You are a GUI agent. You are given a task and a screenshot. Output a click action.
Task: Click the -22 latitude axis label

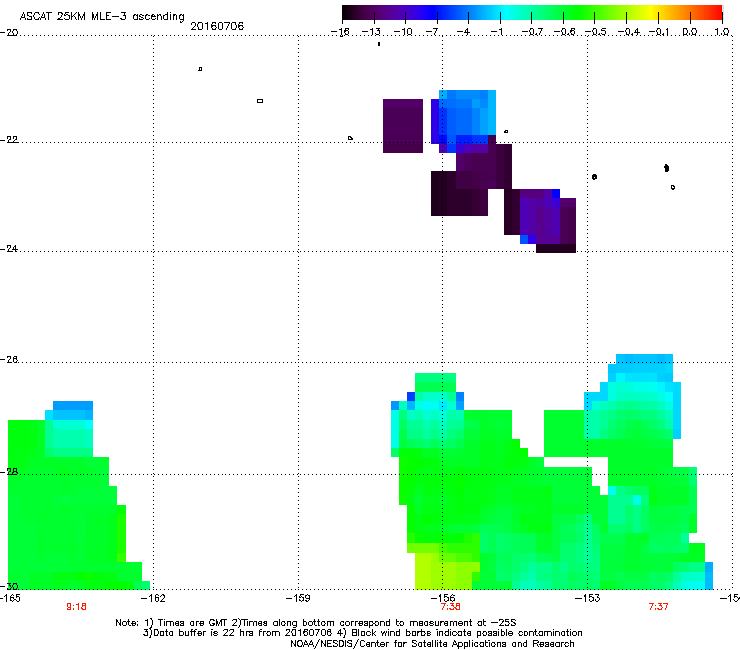point(9,140)
